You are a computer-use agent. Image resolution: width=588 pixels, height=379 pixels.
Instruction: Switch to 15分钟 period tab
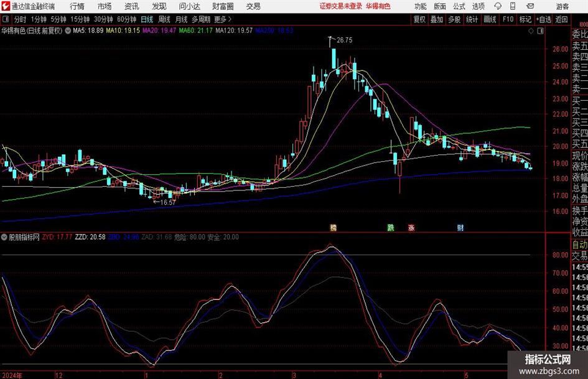tap(80, 19)
